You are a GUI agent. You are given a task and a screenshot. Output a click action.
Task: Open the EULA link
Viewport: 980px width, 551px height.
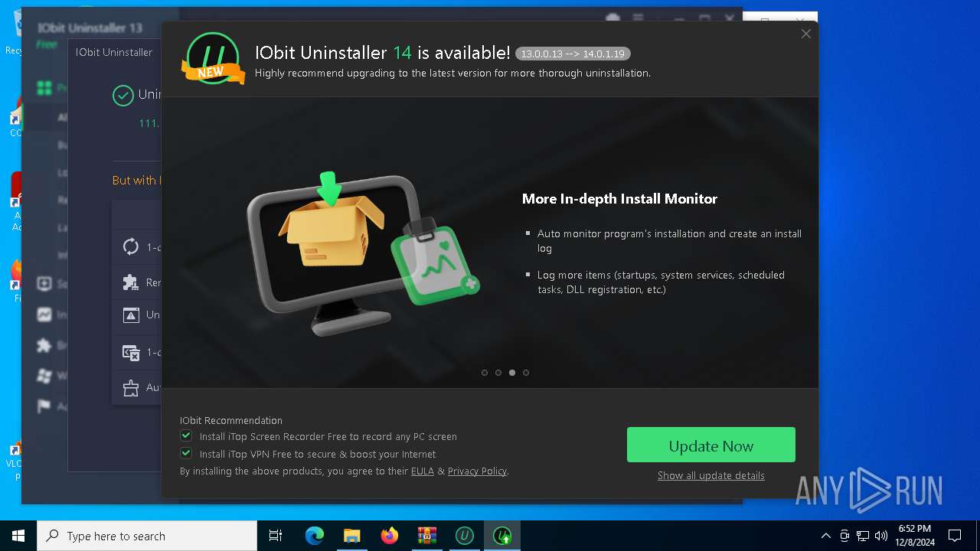coord(423,471)
